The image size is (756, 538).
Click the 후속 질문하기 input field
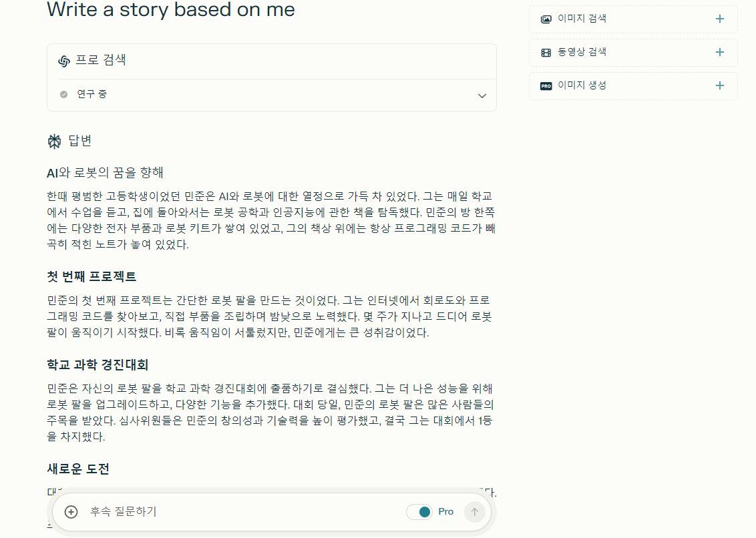(200, 512)
